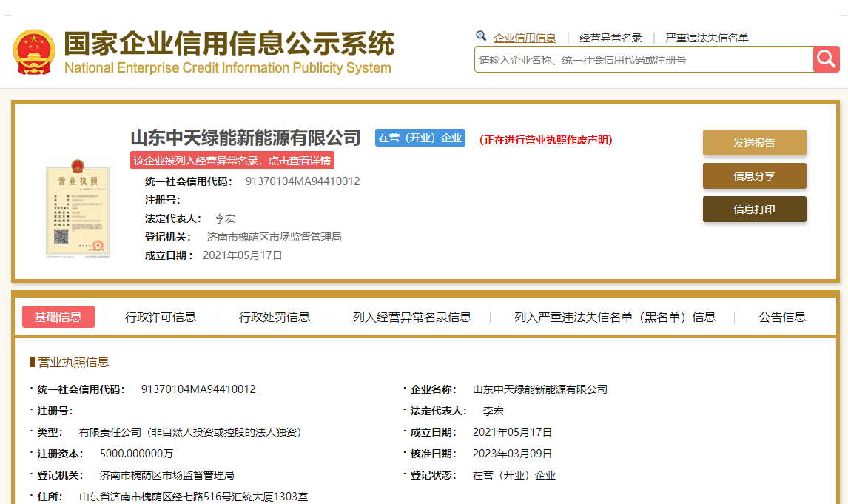Screen dimensions: 848x504
Task: Select the 经营异常名录 search category
Action: (x=610, y=38)
